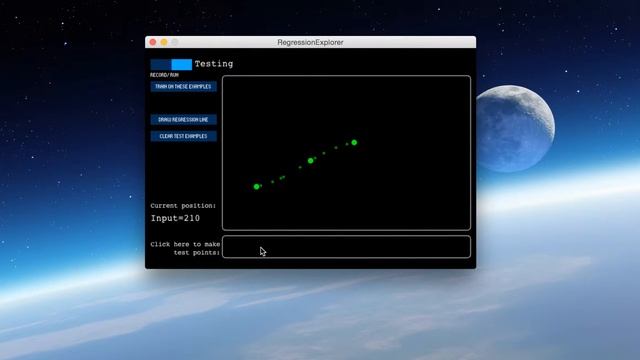Click the 'RECORD/RUN' caption under the switch
The image size is (640, 360).
click(x=164, y=75)
